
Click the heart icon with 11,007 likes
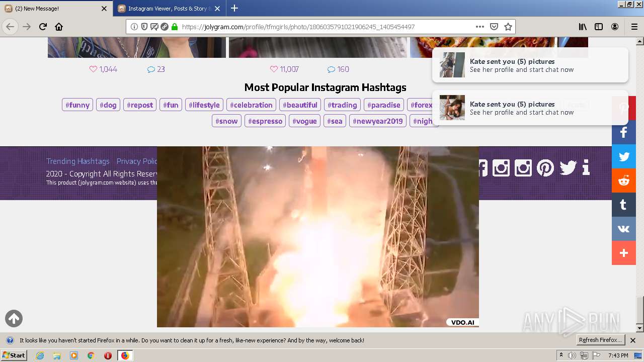pyautogui.click(x=274, y=69)
